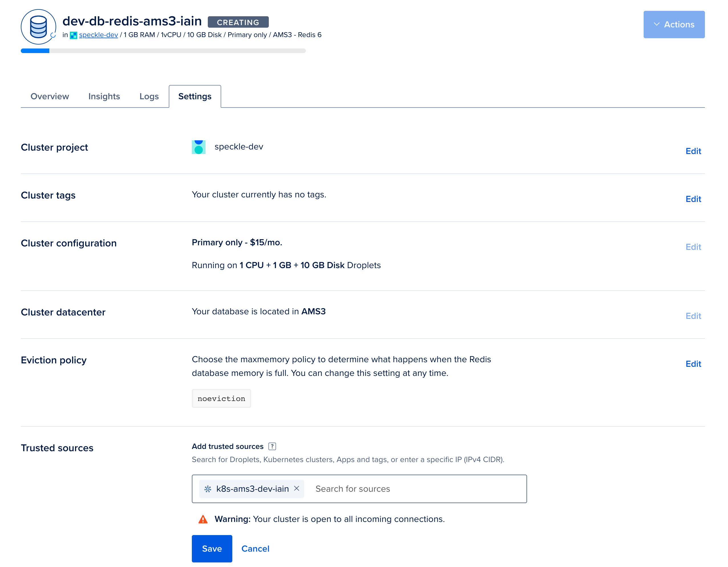Click the speckle-dev link in the header
The width and height of the screenshot is (728, 567).
pyautogui.click(x=98, y=35)
